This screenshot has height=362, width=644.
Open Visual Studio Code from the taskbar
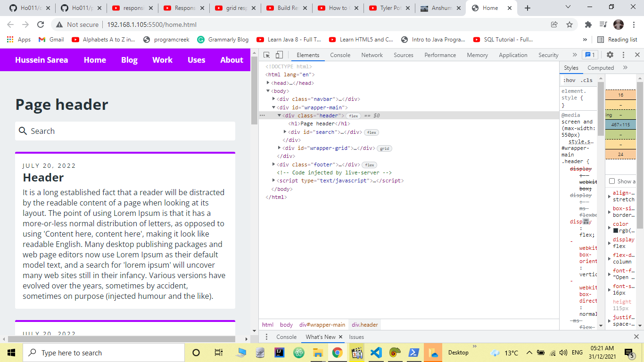coord(376,353)
